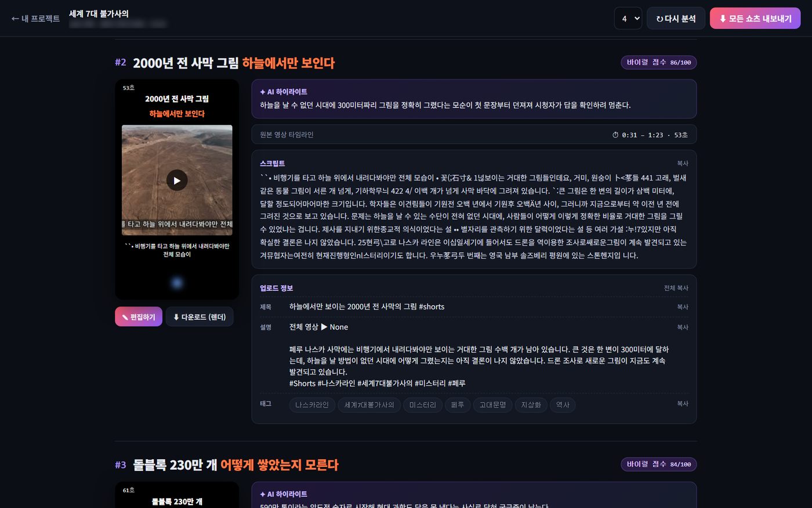Click the desert video thumbnail caption overlay
Image resolution: width=812 pixels, height=508 pixels.
pos(177,224)
